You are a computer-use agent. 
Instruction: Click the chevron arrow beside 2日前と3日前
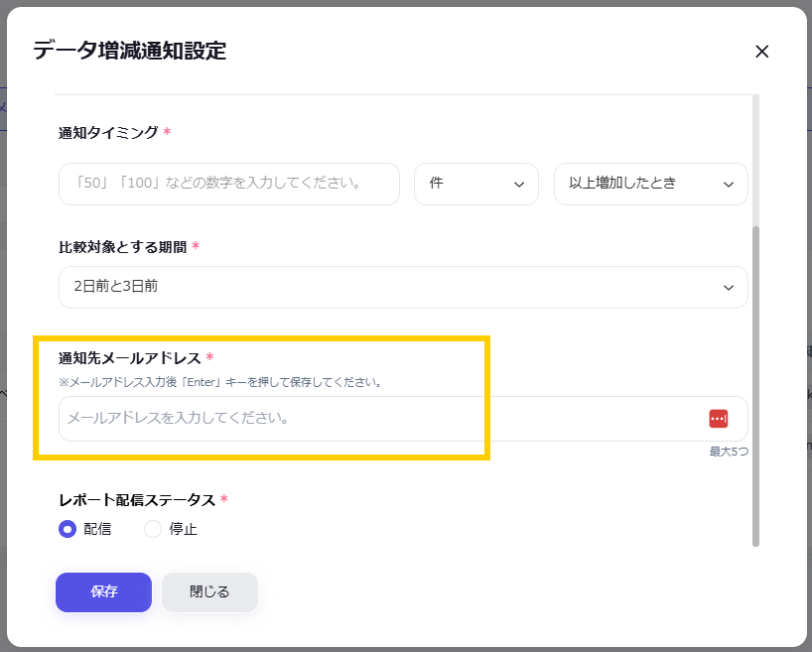[729, 288]
